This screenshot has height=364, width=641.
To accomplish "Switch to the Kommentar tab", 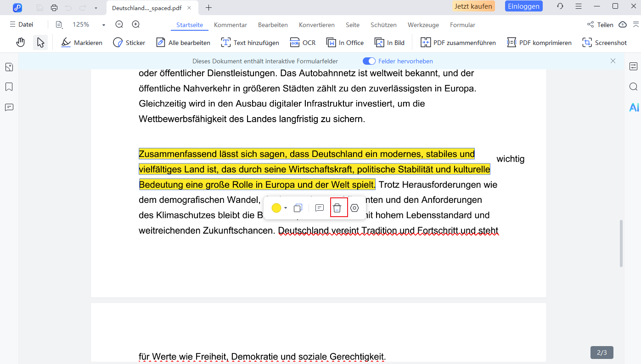I will click(231, 25).
